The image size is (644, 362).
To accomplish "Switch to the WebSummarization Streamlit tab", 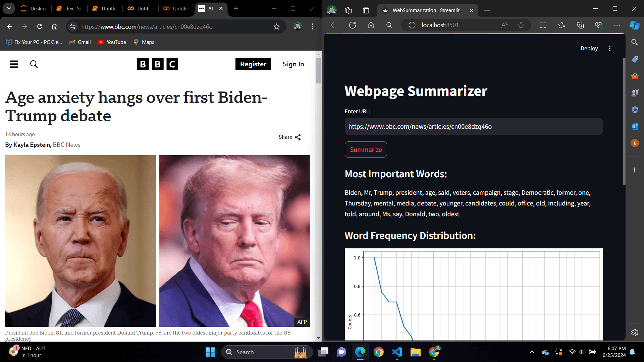I will pos(426,10).
